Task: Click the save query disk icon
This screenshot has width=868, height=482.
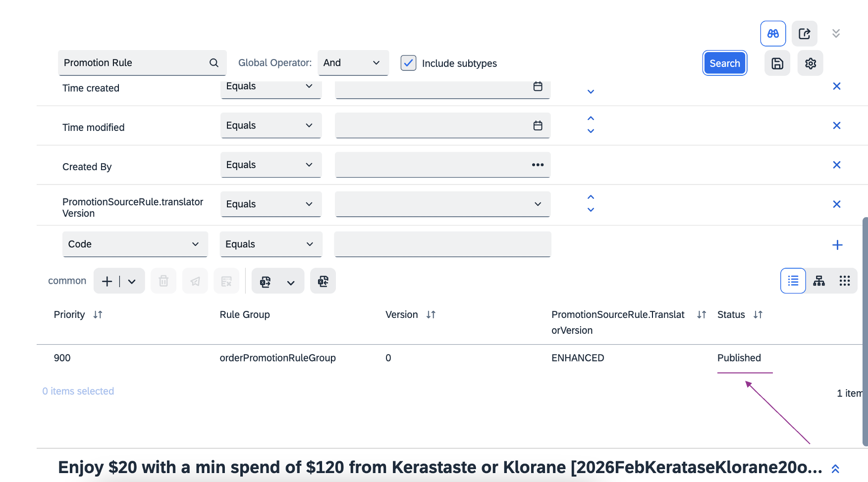Action: point(777,63)
